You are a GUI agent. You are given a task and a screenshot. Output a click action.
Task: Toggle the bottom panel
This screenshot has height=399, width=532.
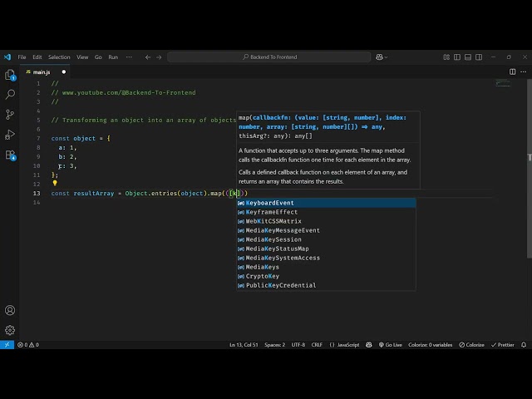click(468, 57)
